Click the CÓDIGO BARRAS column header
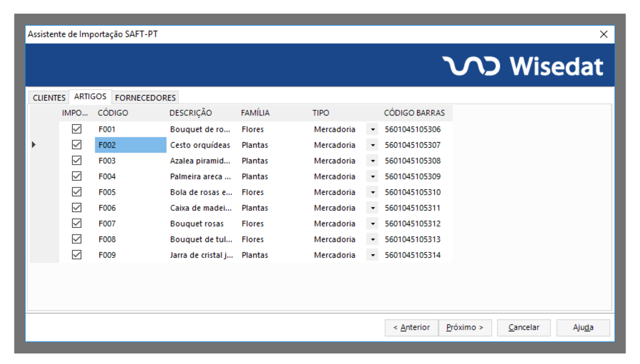 [x=414, y=113]
